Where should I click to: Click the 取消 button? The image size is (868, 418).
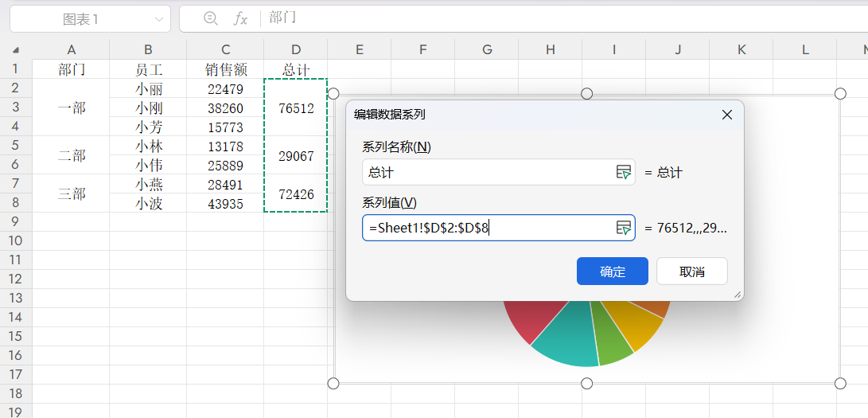click(x=692, y=272)
